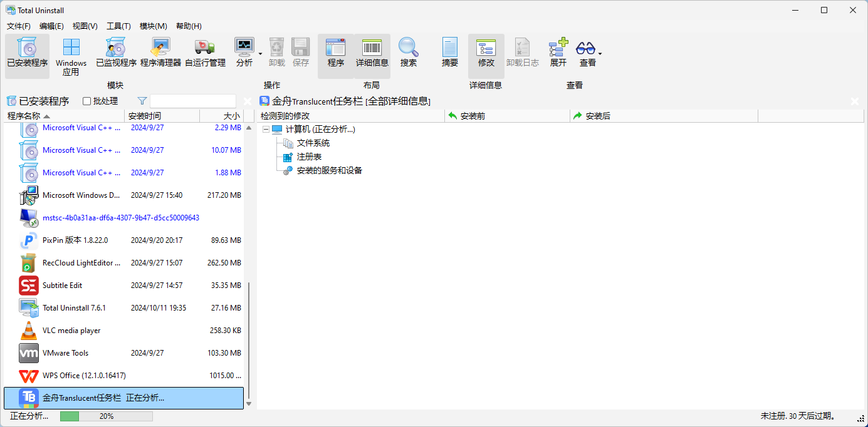
Task: Collapse the 计算机 tree node
Action: pos(265,130)
